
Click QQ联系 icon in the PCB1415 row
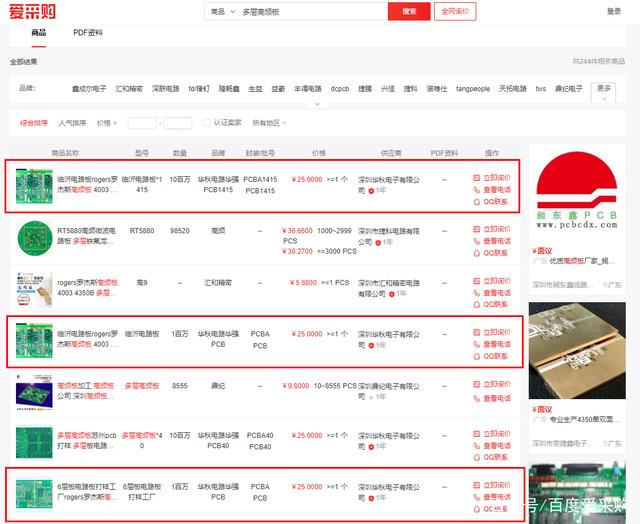click(x=476, y=202)
